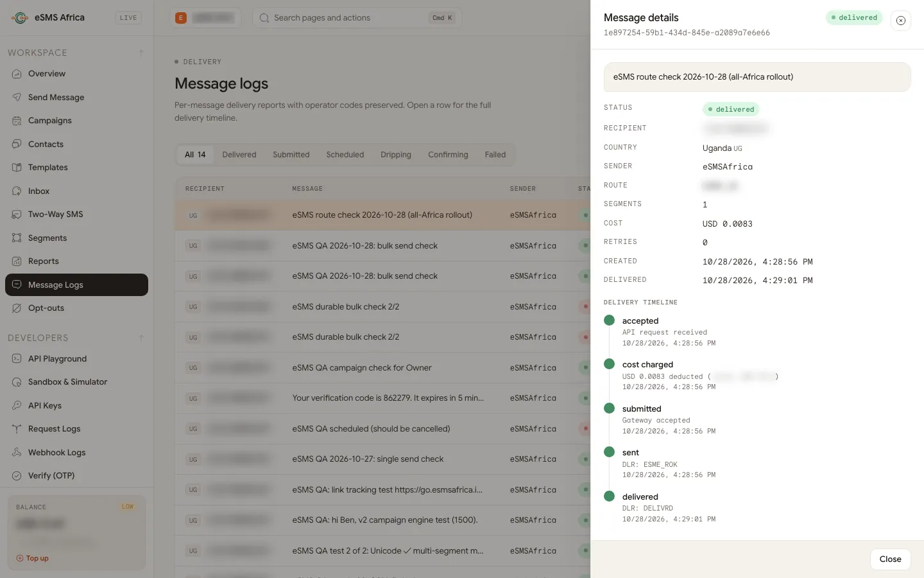Click the Campaigns icon in sidebar
924x578 pixels.
17,121
